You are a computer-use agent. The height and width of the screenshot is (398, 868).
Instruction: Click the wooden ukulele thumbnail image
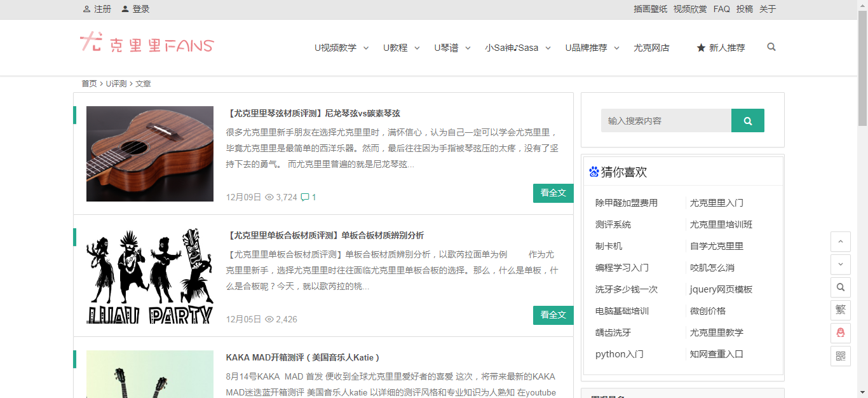pyautogui.click(x=150, y=154)
